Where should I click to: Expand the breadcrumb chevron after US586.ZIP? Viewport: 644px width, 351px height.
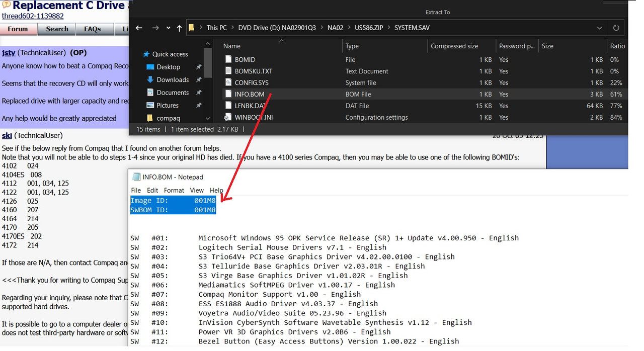click(x=388, y=28)
